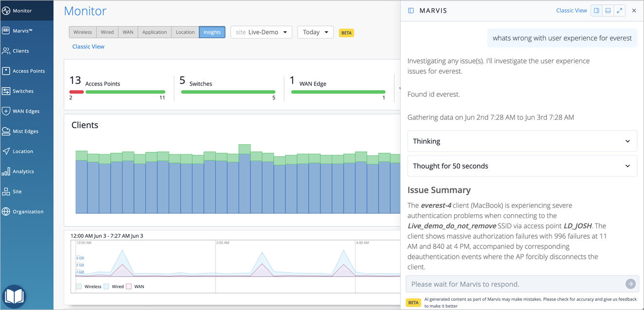The width and height of the screenshot is (644, 310).
Task: Click the red Access Points status bar
Action: (x=76, y=91)
